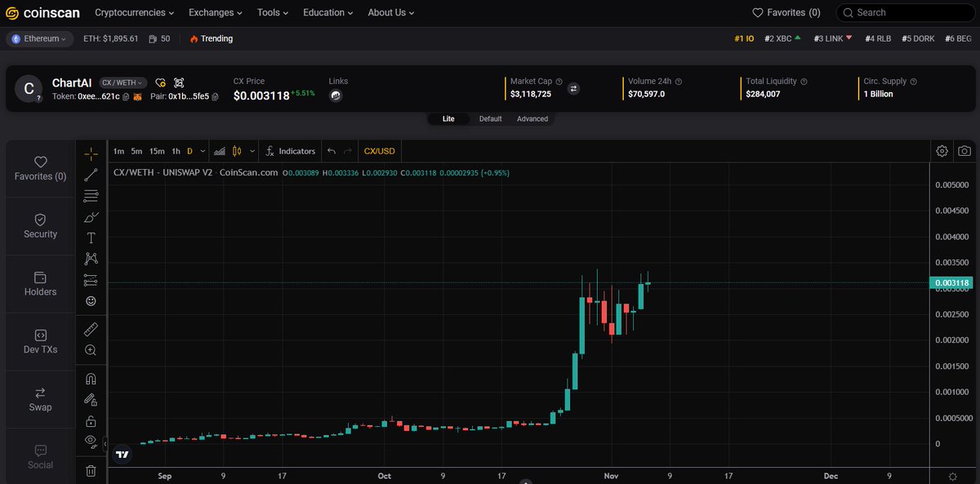Click the scan icon beside the favorite heart
This screenshot has height=484, width=980.
tap(179, 82)
